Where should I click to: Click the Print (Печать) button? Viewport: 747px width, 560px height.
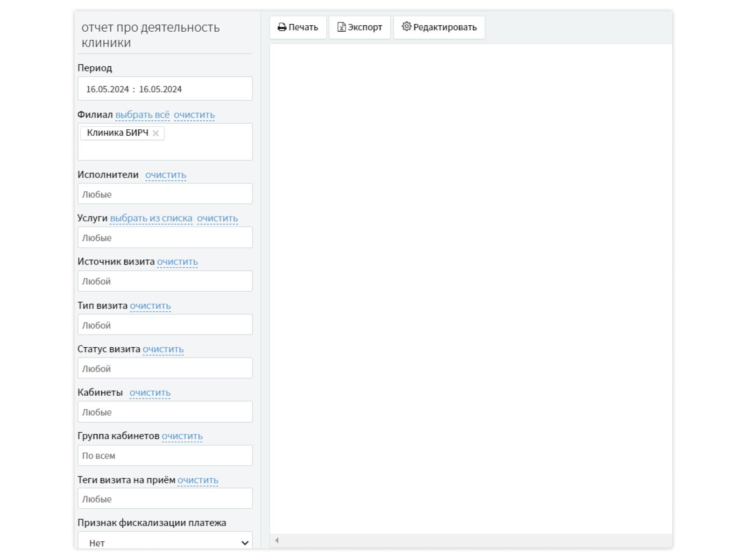click(297, 28)
